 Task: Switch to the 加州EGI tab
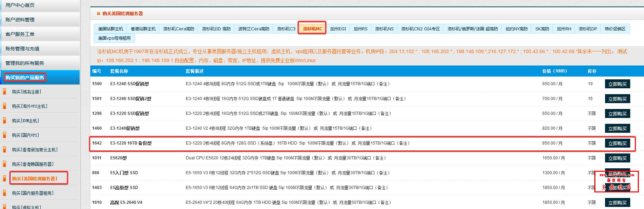338,29
